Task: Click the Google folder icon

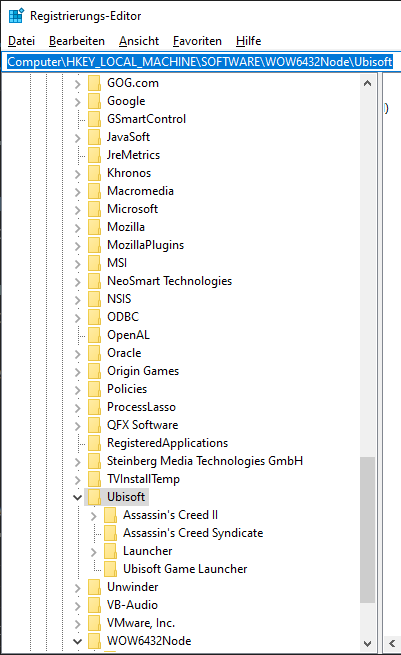Action: point(94,101)
